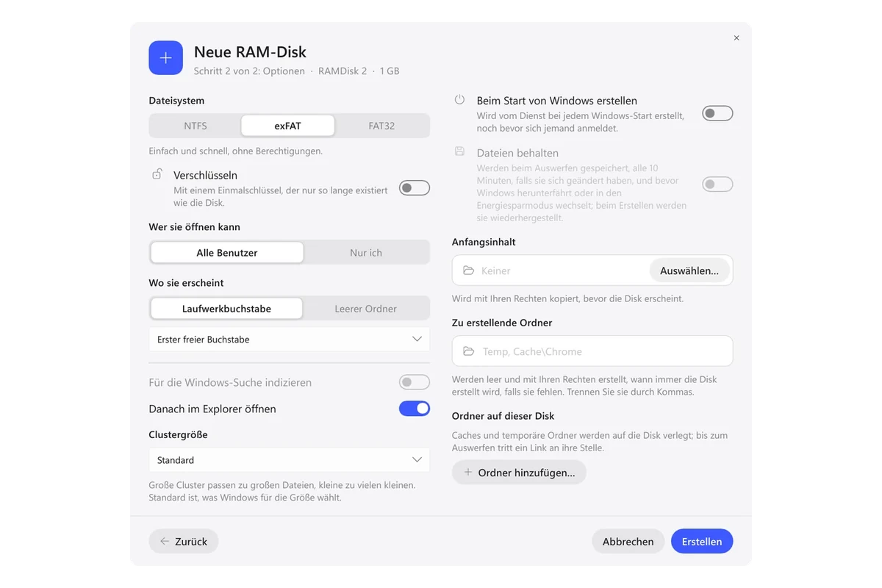This screenshot has height=588, width=882.
Task: Select the exFAT file system
Action: tap(288, 126)
